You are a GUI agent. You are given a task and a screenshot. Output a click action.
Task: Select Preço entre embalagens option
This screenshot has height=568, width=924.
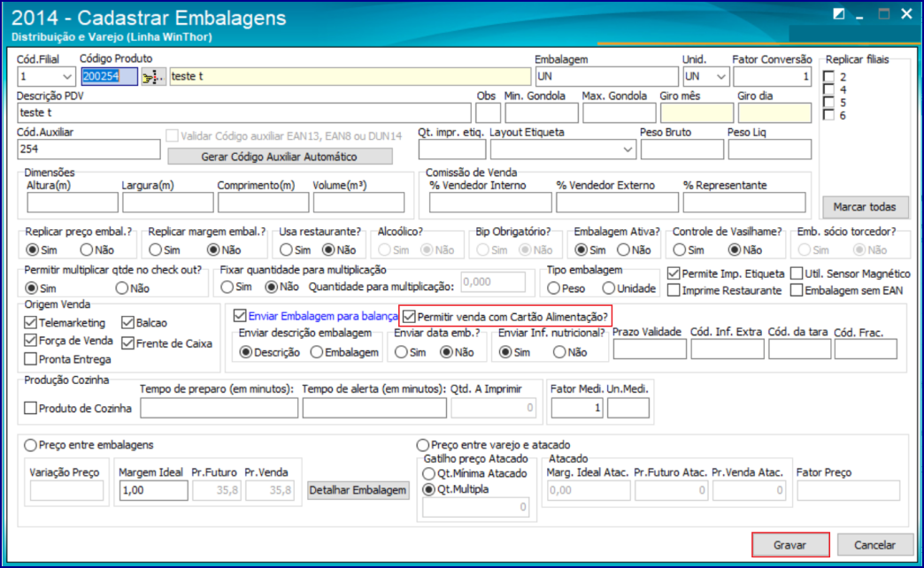tap(31, 445)
